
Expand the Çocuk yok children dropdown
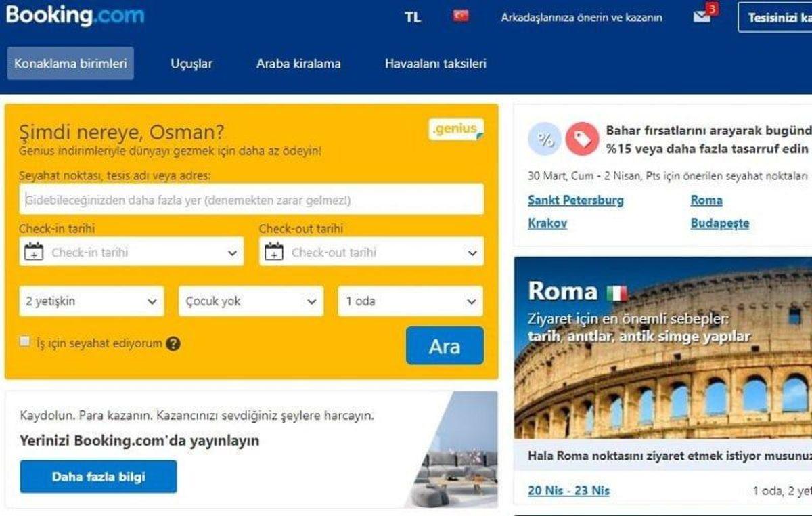250,301
